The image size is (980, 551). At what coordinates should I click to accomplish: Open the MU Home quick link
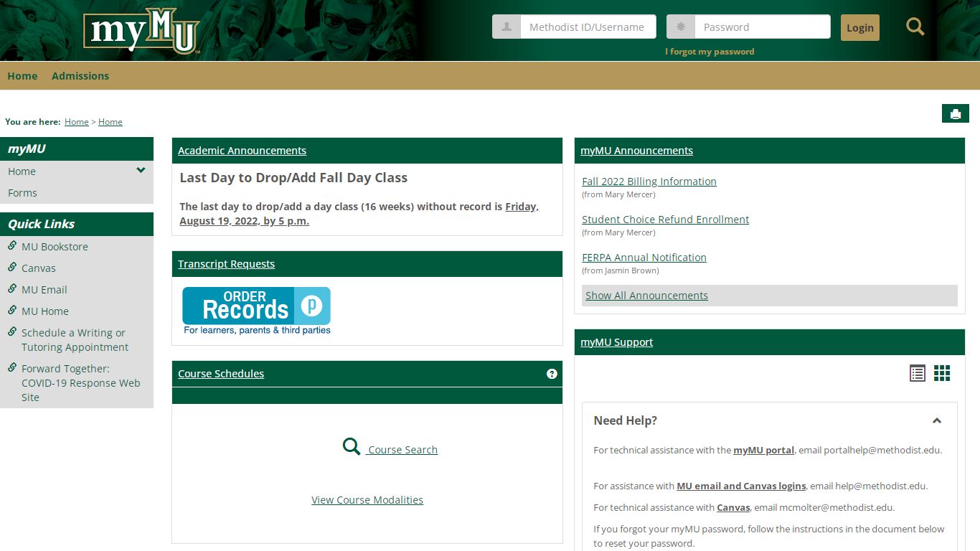click(x=45, y=311)
